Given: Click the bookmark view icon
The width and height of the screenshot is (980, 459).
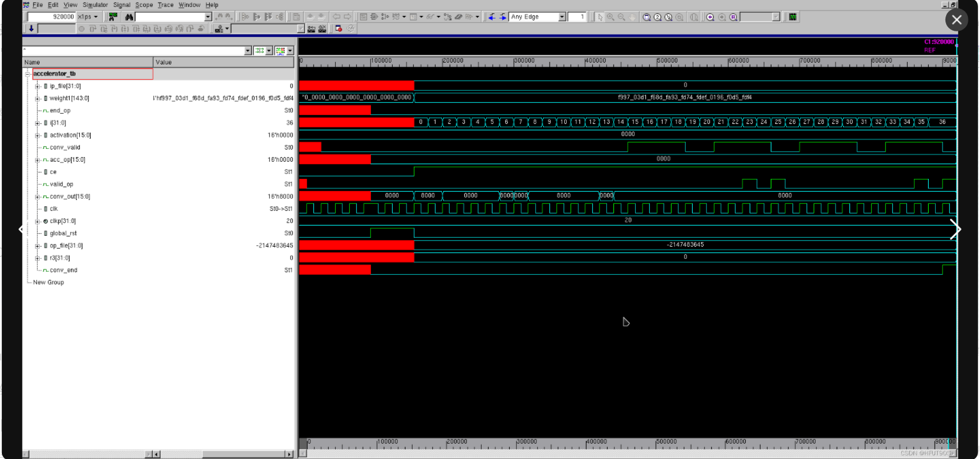Looking at the screenshot, I should tap(733, 17).
